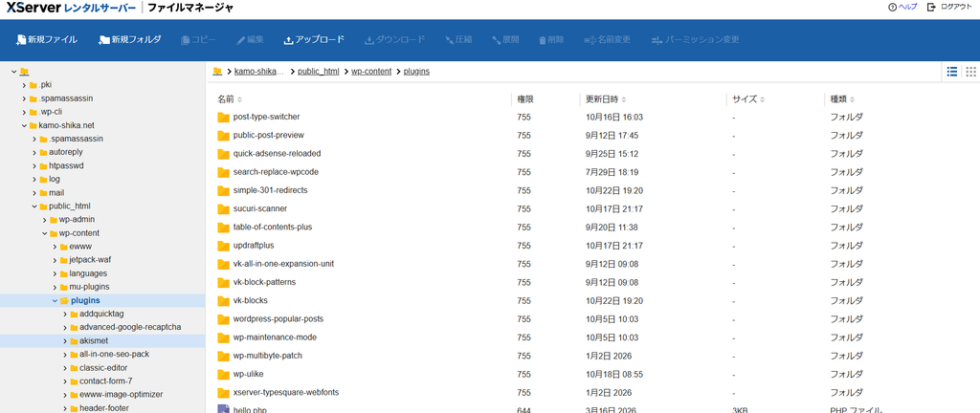Create a folder with 新規フォルダ

[130, 39]
